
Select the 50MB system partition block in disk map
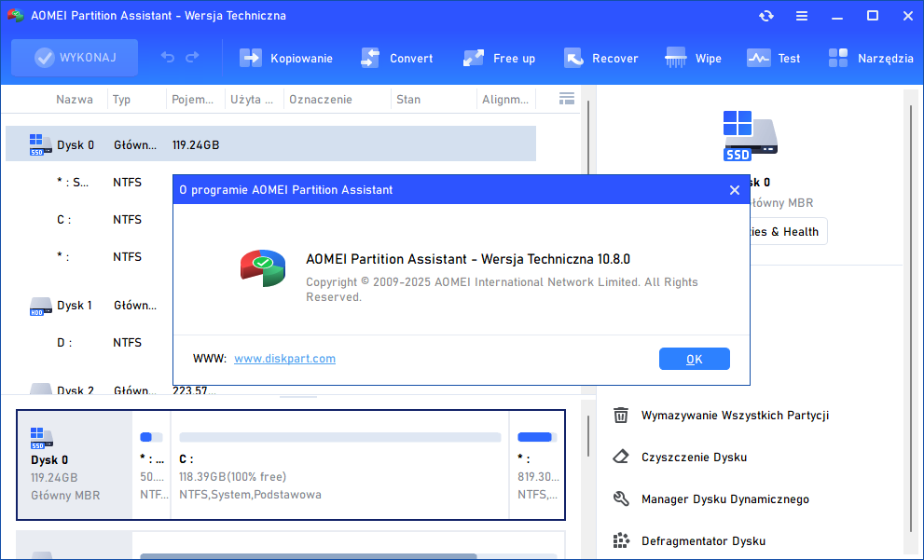[151, 465]
